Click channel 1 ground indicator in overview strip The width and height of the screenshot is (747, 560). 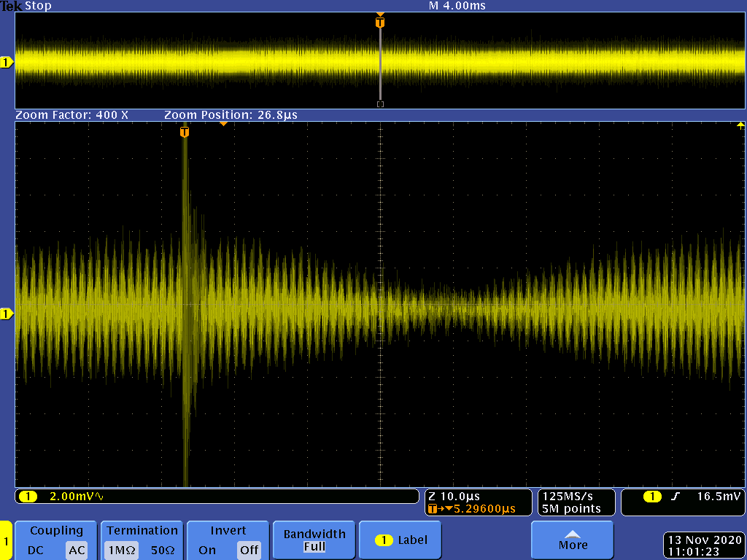pyautogui.click(x=7, y=63)
